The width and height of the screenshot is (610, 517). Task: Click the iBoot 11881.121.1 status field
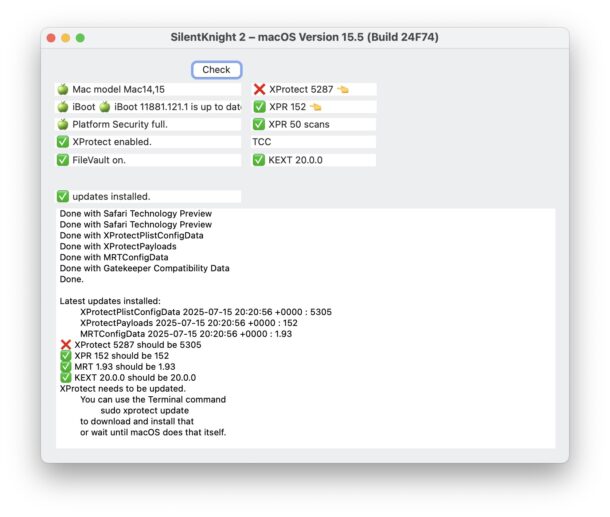coord(175,107)
